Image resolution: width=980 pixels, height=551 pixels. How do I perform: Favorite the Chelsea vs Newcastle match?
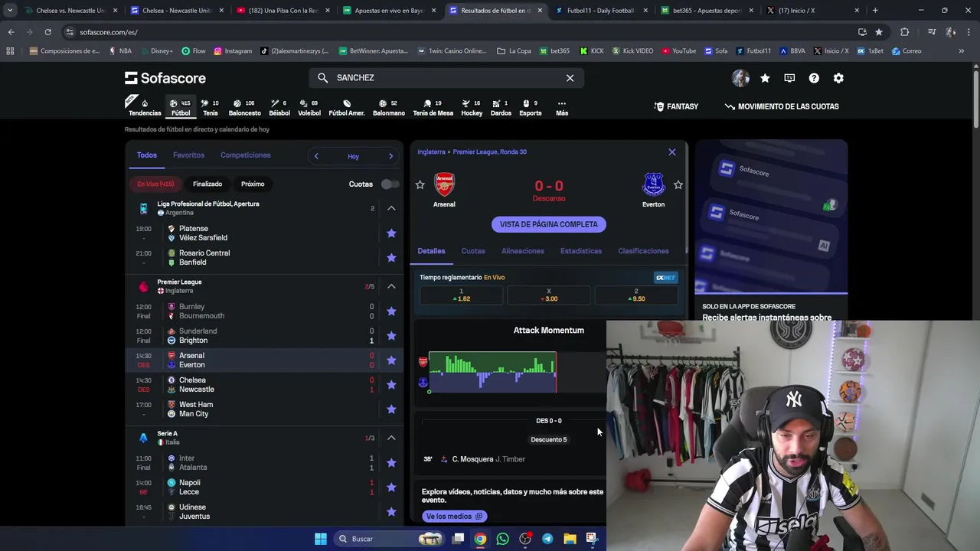391,385
